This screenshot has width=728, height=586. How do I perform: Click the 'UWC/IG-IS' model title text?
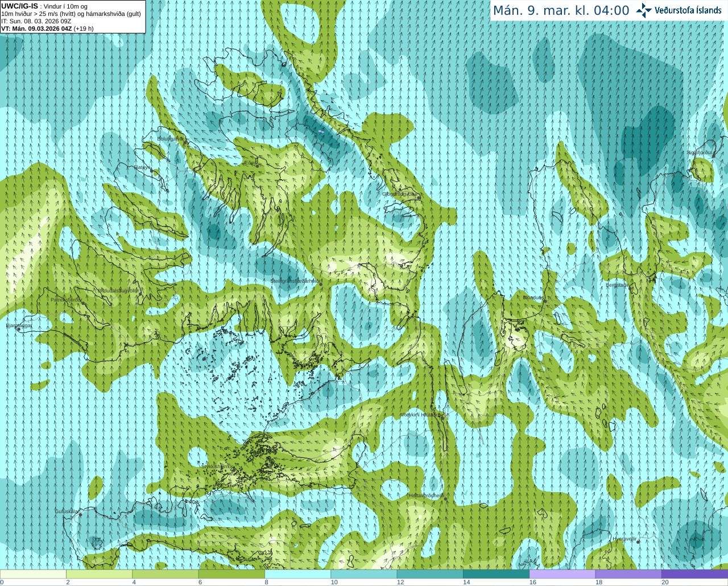(19, 6)
